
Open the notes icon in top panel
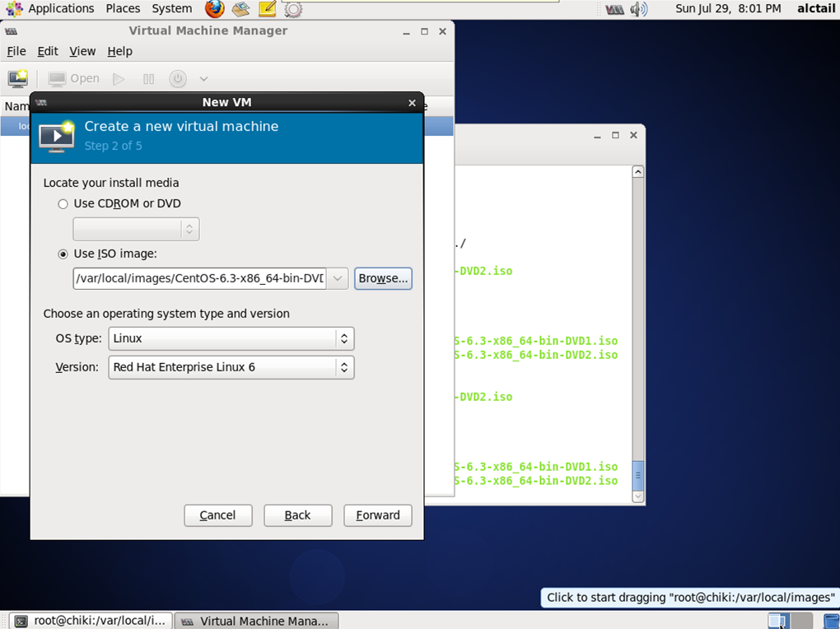268,8
